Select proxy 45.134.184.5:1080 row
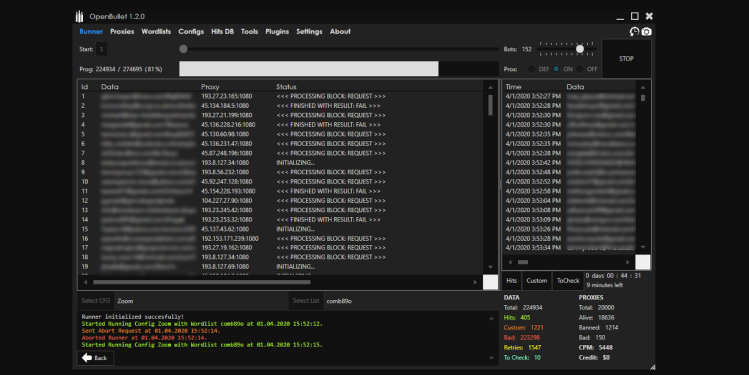The image size is (749, 375). [x=281, y=106]
